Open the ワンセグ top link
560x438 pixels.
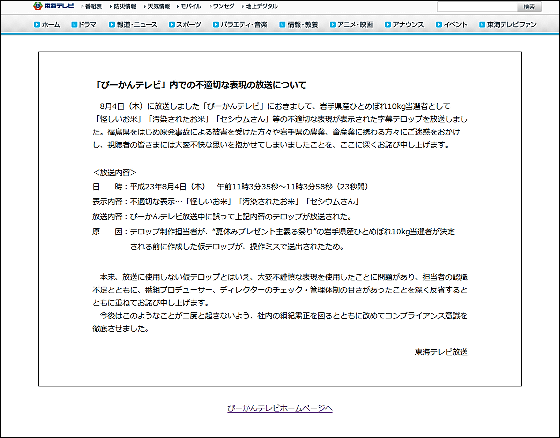222,6
